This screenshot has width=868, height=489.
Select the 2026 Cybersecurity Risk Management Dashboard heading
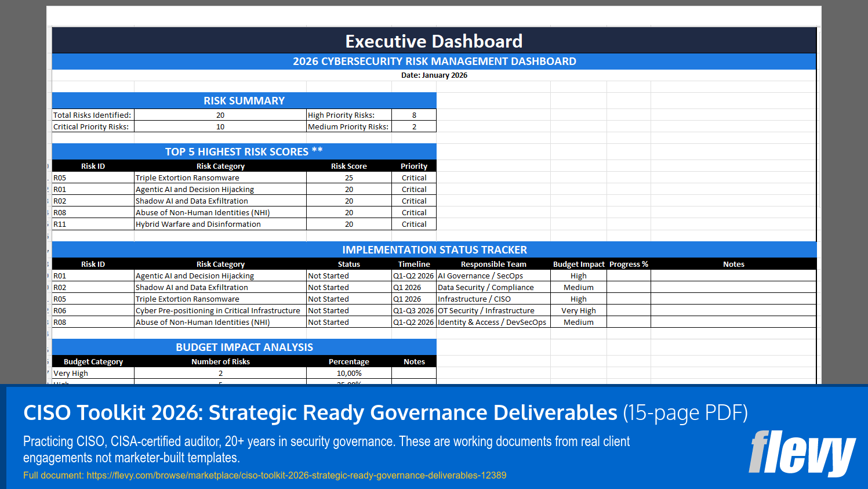(434, 61)
